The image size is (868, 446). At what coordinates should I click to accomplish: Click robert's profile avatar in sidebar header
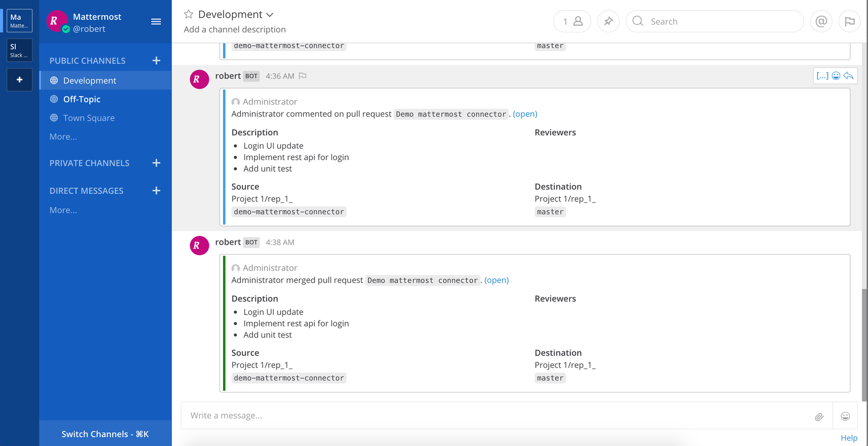pos(57,21)
